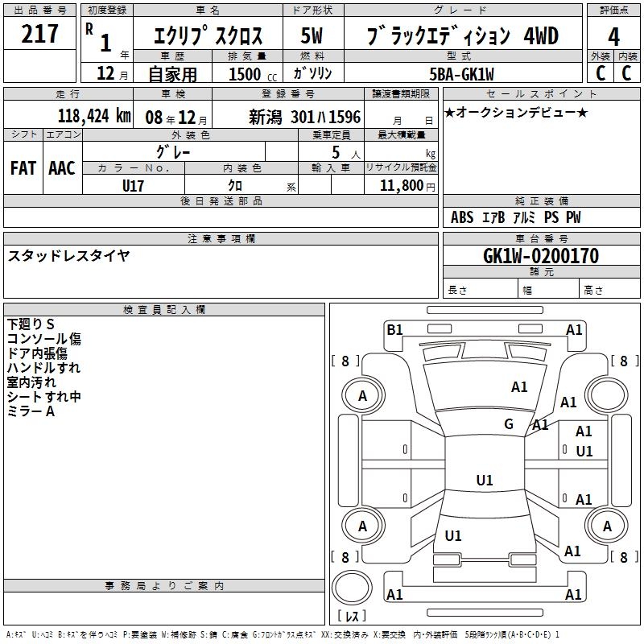Screen dimensions: 644x644
Task: Click the FAT shift type cell
Action: (x=23, y=168)
